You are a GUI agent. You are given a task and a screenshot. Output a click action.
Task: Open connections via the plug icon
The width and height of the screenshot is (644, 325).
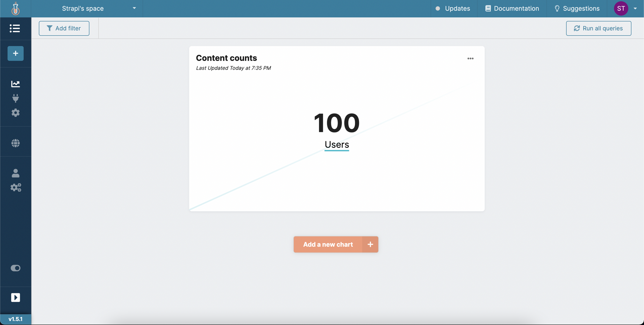[15, 98]
